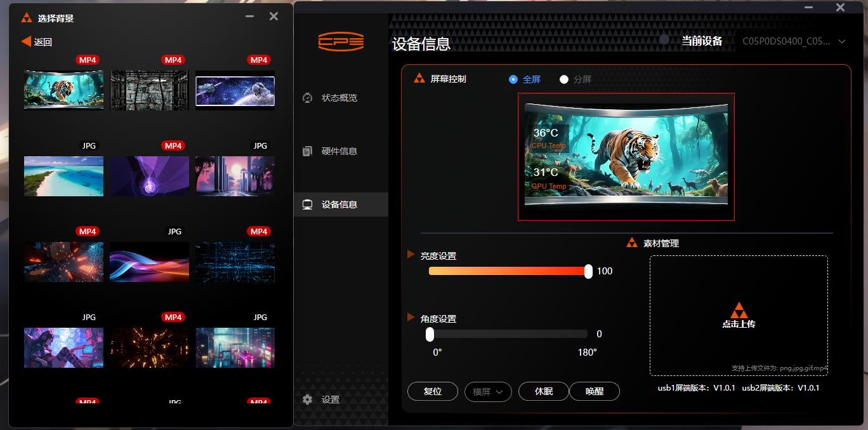This screenshot has height=430, width=868.
Task: Click the orange back arrow icon
Action: pyautogui.click(x=26, y=41)
